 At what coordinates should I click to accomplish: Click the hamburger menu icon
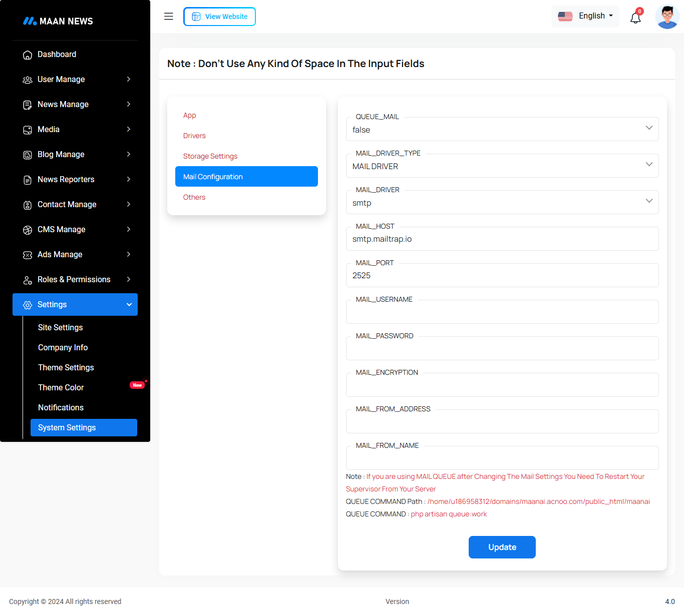click(x=169, y=17)
